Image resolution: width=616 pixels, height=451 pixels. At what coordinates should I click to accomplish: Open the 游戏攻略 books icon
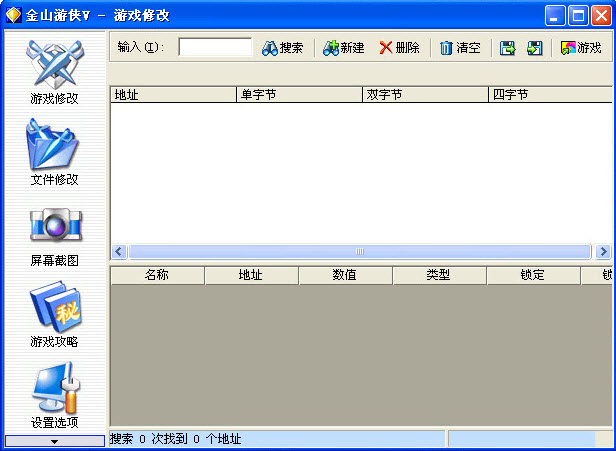pyautogui.click(x=55, y=306)
